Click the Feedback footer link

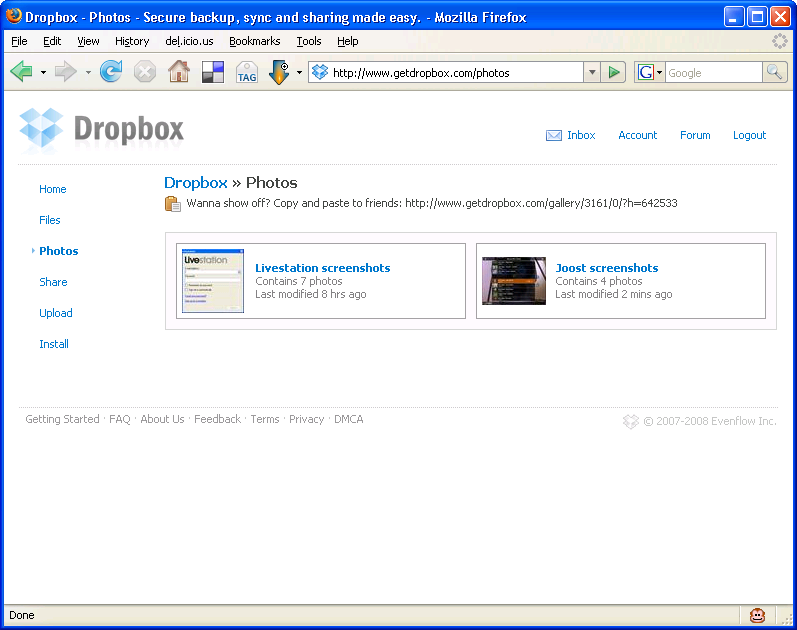click(x=218, y=419)
